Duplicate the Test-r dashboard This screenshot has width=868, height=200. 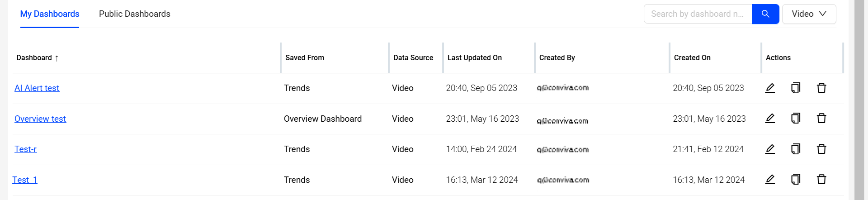796,149
